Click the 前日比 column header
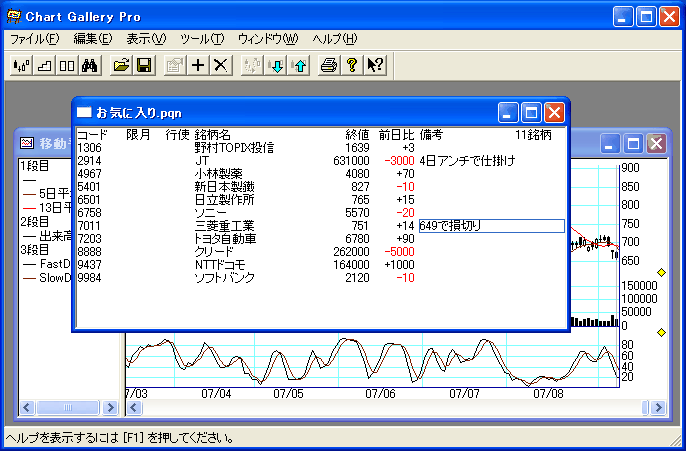Image resolution: width=686 pixels, height=451 pixels. point(396,134)
